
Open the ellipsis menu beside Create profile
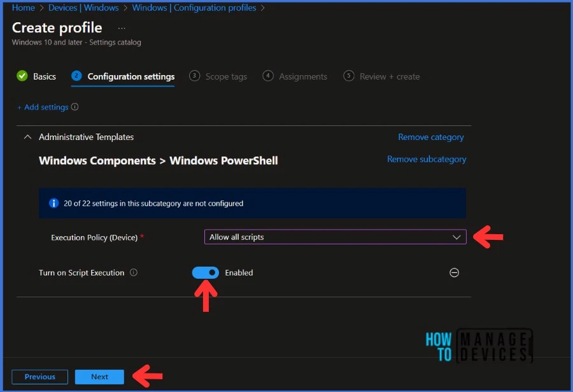(122, 28)
